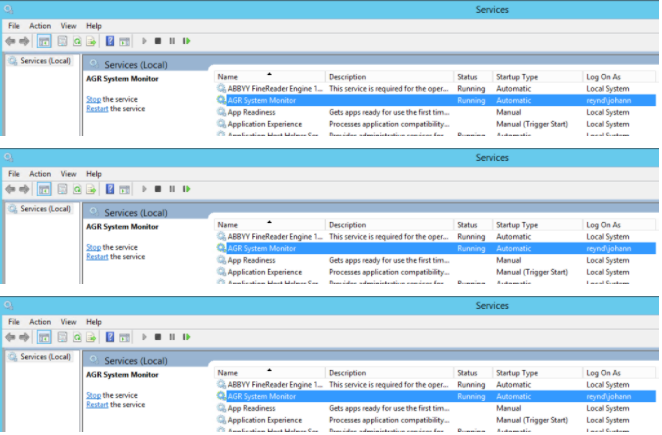Open File menu in top Services window
The image size is (662, 435).
tap(14, 26)
